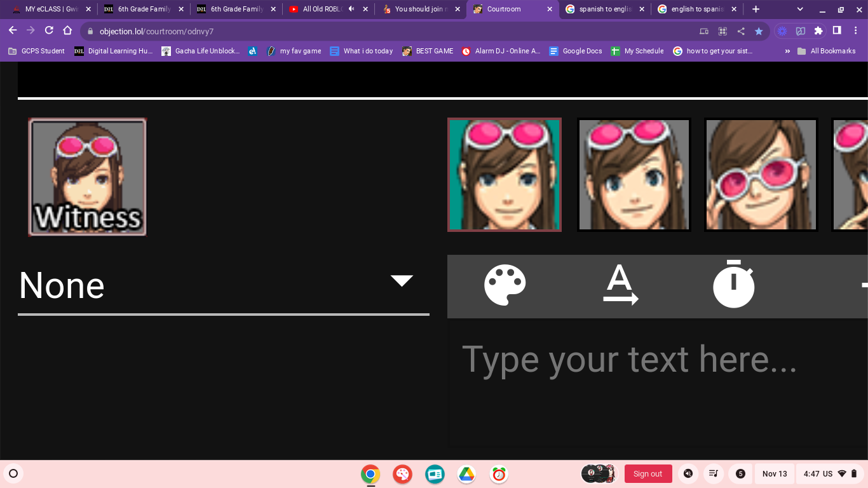Open 'What i do today' bookmark
The image size is (868, 488).
(x=362, y=51)
